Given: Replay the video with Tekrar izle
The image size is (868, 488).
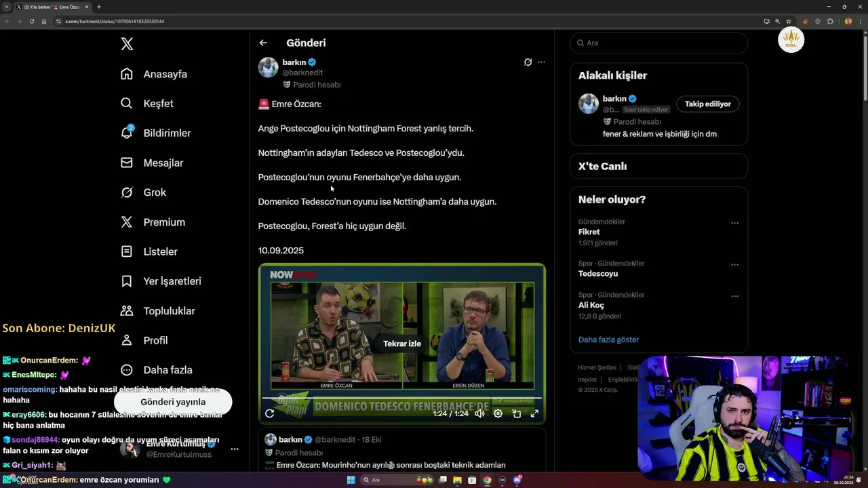Looking at the screenshot, I should pos(402,344).
